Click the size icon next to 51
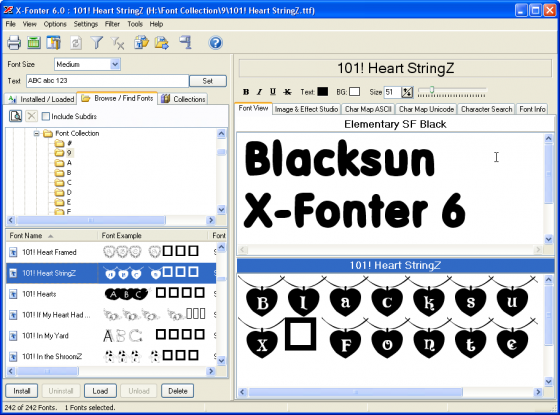 [x=407, y=92]
